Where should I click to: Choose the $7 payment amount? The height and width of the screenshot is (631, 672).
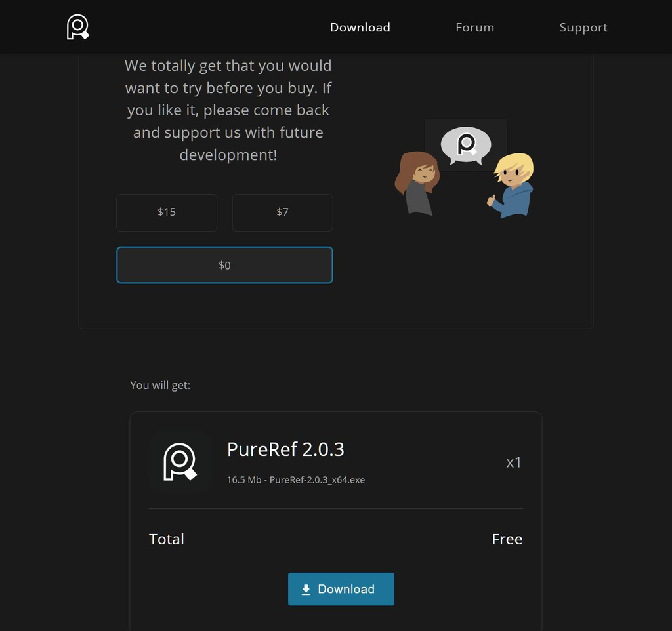(x=282, y=213)
